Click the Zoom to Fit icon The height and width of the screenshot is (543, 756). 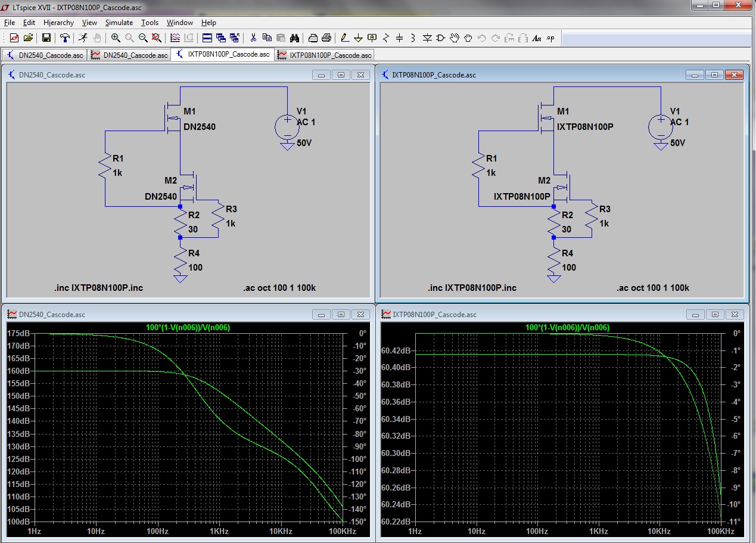tap(157, 38)
